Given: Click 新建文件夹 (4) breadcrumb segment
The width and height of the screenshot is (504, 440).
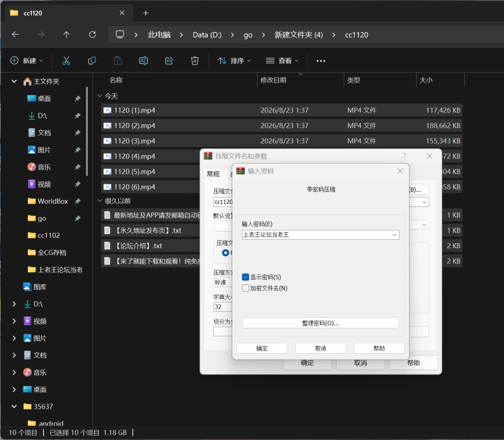Looking at the screenshot, I should pos(298,35).
